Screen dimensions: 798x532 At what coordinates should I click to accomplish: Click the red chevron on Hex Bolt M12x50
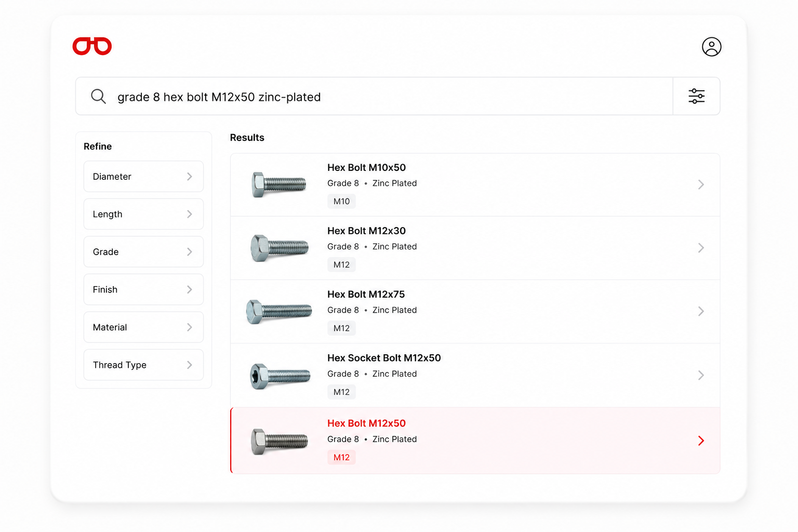(x=701, y=441)
